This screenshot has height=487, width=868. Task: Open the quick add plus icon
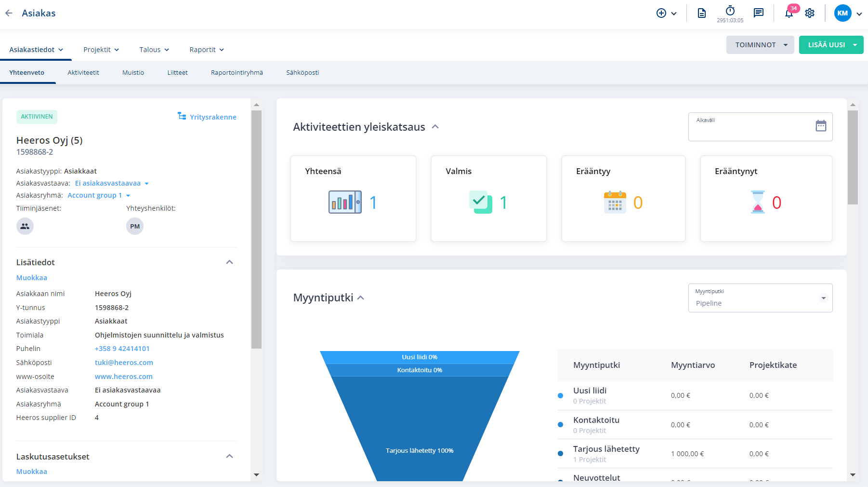click(661, 14)
